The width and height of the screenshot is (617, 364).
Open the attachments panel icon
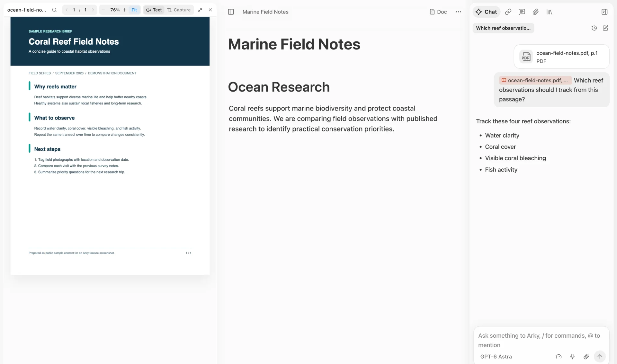click(536, 12)
